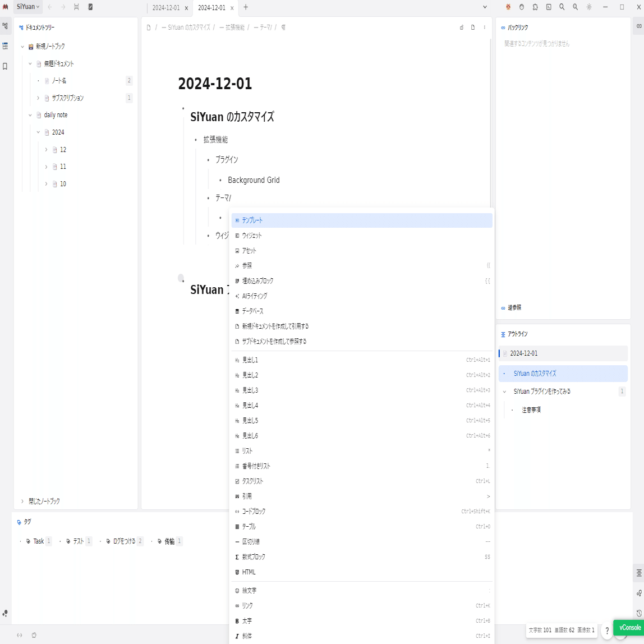Click the forward navigation arrow
This screenshot has height=644, width=644.
click(63, 7)
